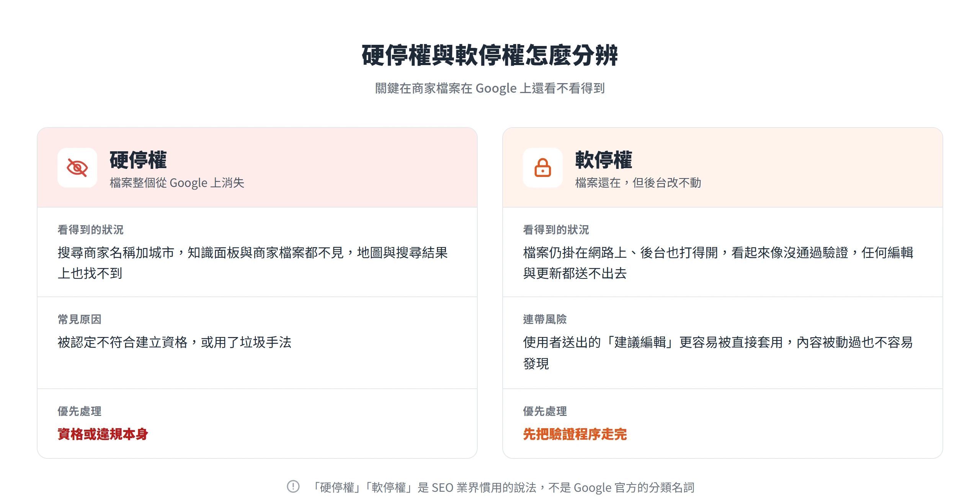Screen dimensions: 980x504
Task: Click the info circle icon in the footnote
Action: pos(293,486)
